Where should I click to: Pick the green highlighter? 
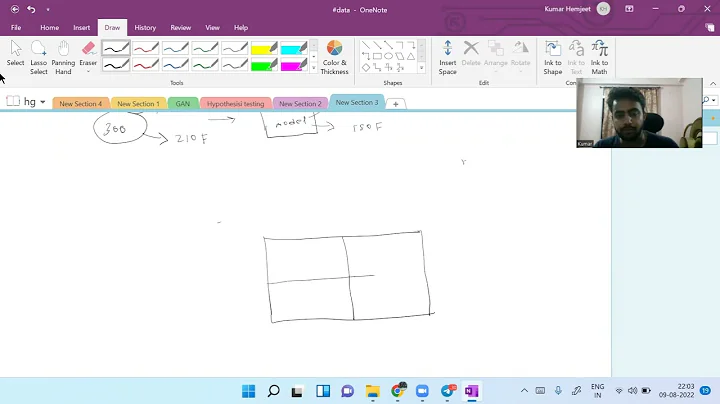(x=264, y=65)
